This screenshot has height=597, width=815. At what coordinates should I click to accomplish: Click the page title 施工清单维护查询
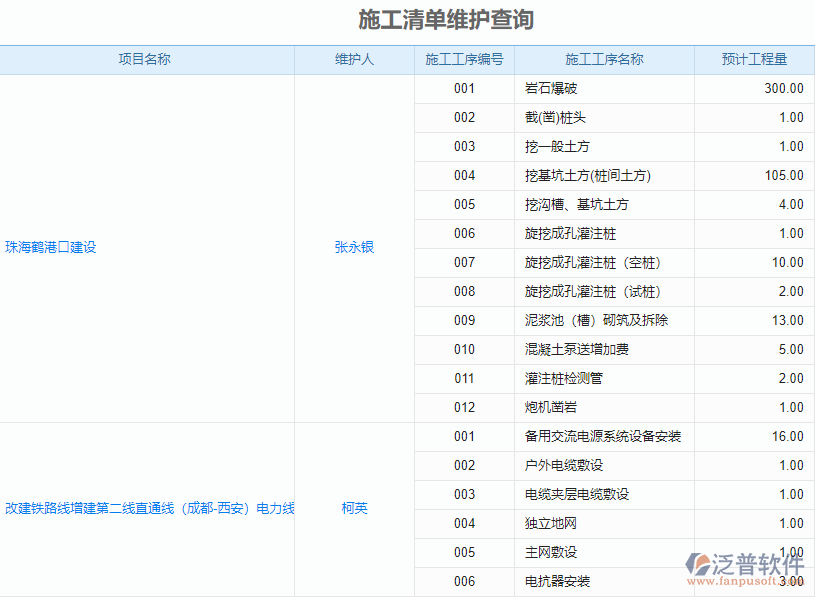(x=443, y=17)
